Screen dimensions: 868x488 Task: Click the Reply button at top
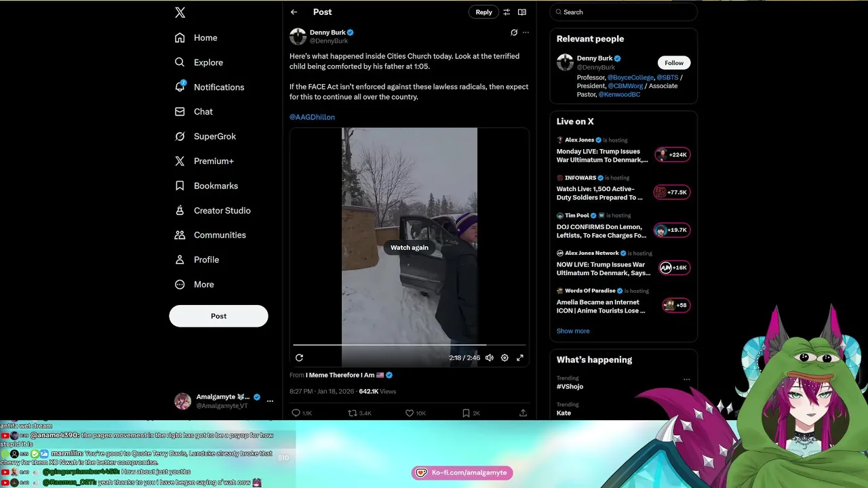click(x=484, y=12)
